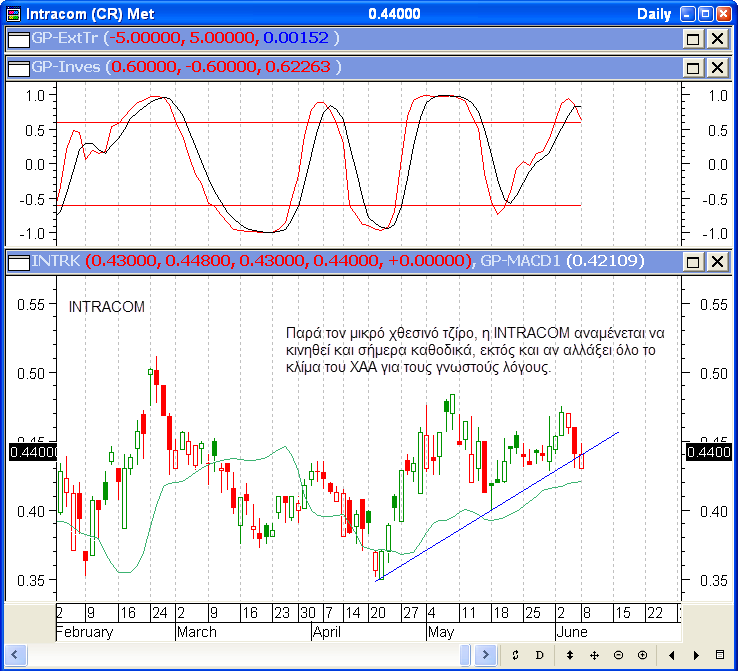Click date label 24 on time axis

point(160,613)
